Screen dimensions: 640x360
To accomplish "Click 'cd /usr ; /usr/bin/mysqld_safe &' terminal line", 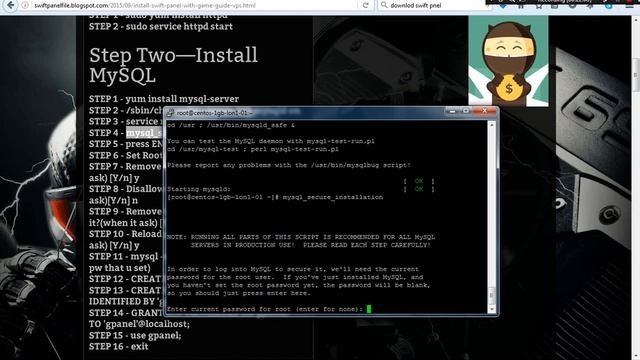I will click(231, 125).
